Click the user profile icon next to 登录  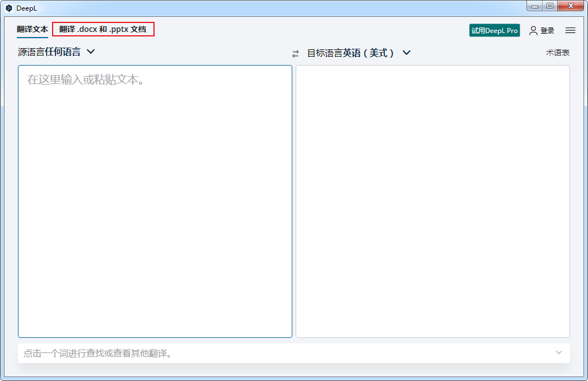point(533,30)
